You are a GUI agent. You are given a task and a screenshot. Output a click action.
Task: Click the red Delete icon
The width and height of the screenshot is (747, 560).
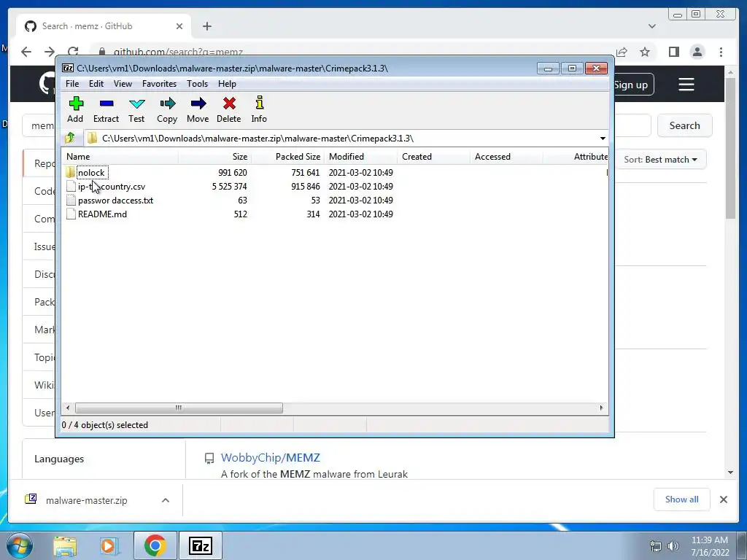(x=228, y=109)
